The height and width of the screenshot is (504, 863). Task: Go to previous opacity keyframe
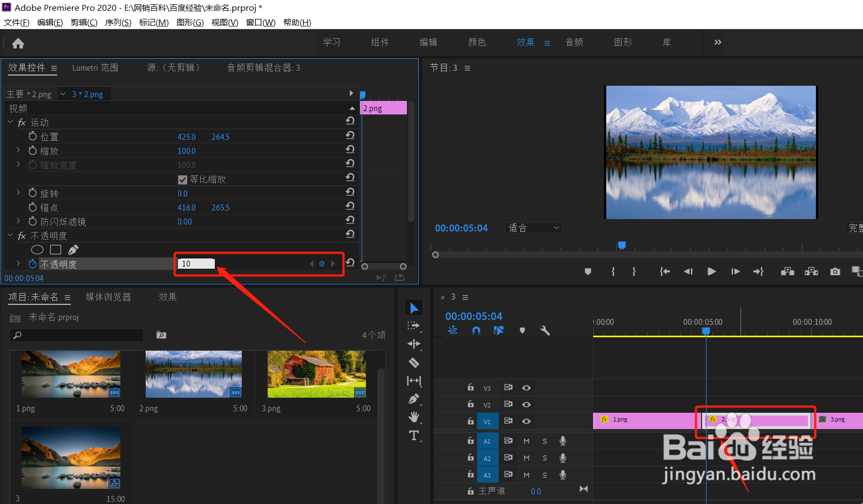click(x=311, y=263)
